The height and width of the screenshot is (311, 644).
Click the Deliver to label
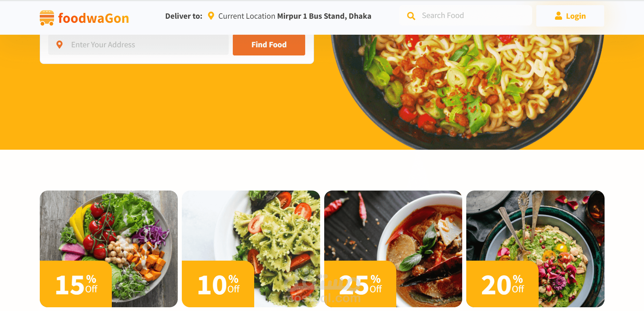pos(184,16)
